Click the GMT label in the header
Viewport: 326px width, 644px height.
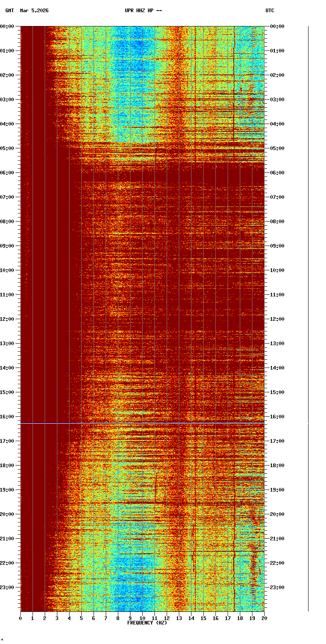coord(9,11)
